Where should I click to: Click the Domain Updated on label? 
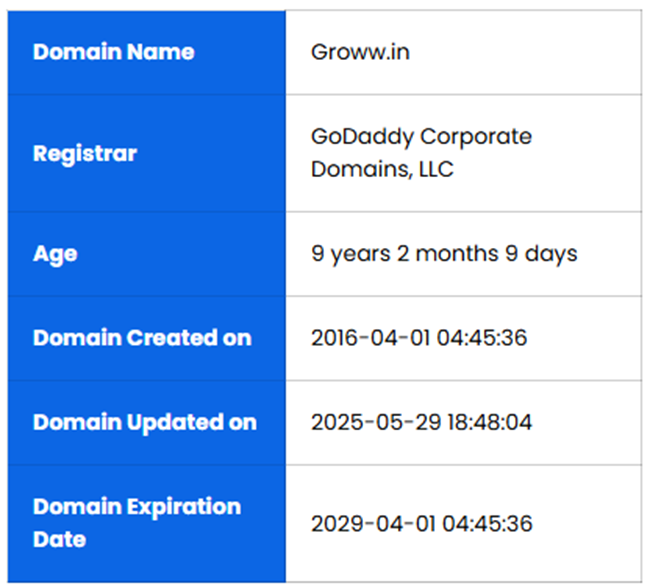pyautogui.click(x=145, y=422)
